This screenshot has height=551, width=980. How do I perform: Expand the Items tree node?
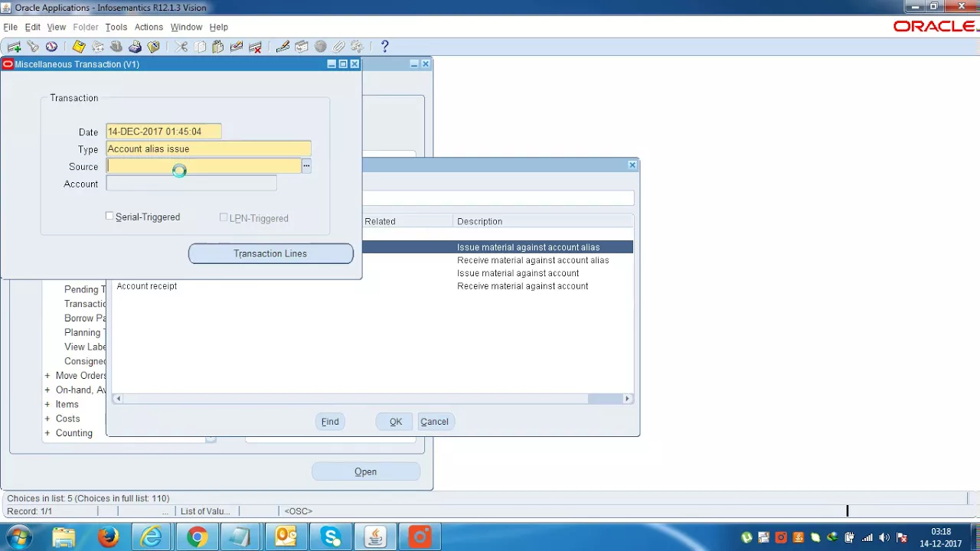coord(47,404)
